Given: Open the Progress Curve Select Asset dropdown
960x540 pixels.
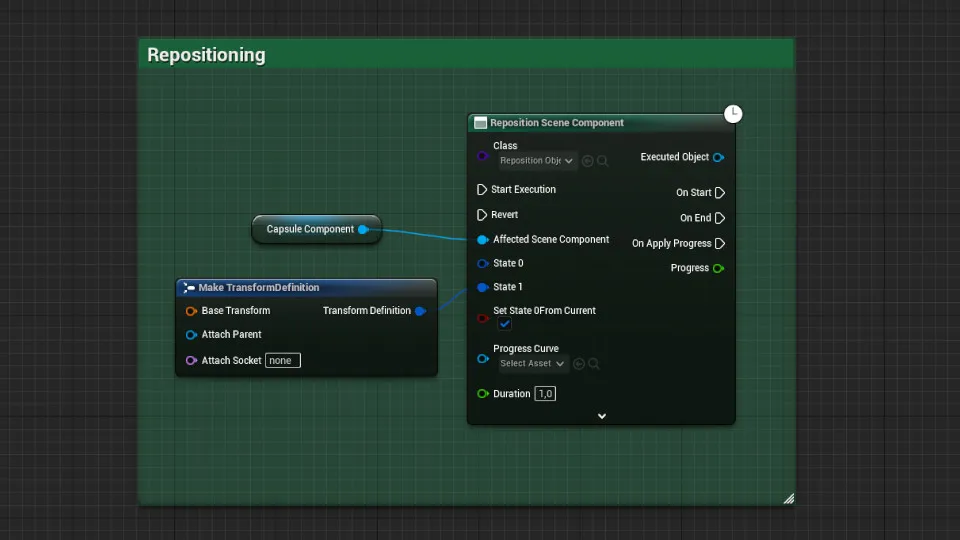Looking at the screenshot, I should (x=532, y=364).
